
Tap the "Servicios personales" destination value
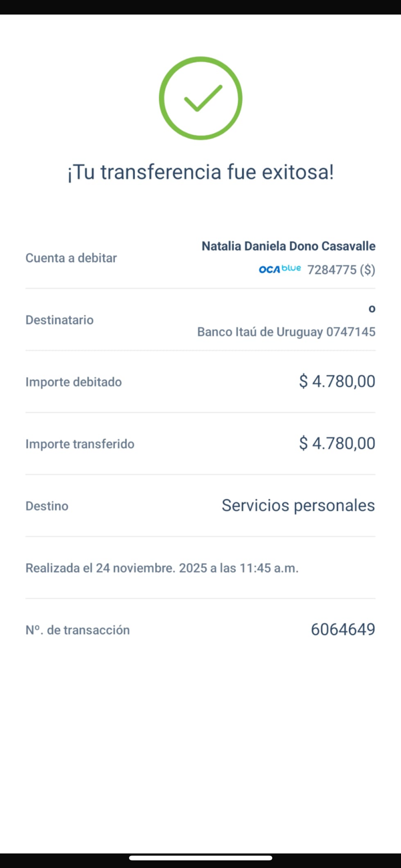298,506
